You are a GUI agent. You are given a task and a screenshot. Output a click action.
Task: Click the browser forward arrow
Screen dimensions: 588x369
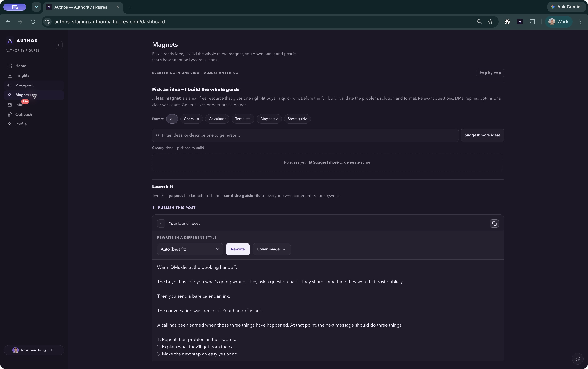pos(20,22)
